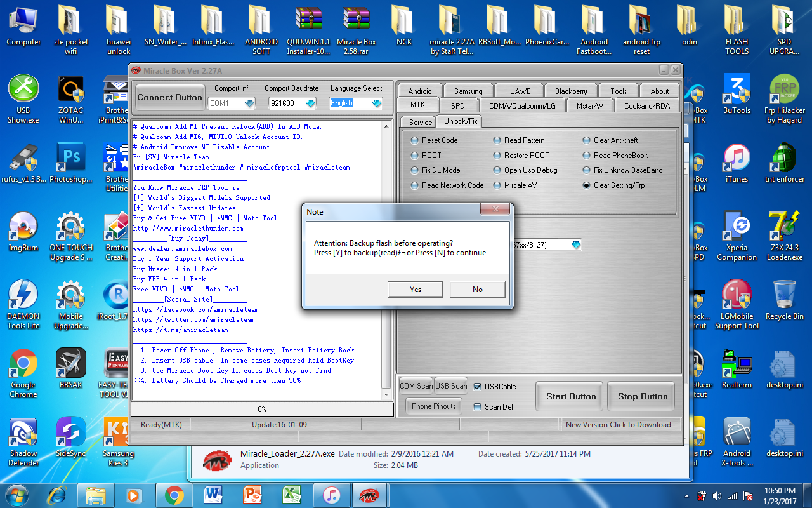Switch to the Blackberry tab
Viewport: 812px width, 508px height.
[571, 91]
